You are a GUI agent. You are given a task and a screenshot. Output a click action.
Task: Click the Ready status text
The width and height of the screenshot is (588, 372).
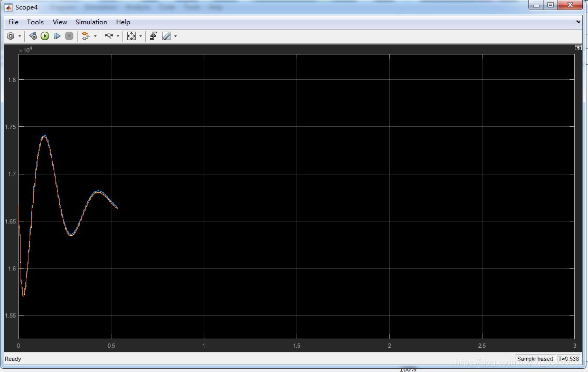pos(13,359)
